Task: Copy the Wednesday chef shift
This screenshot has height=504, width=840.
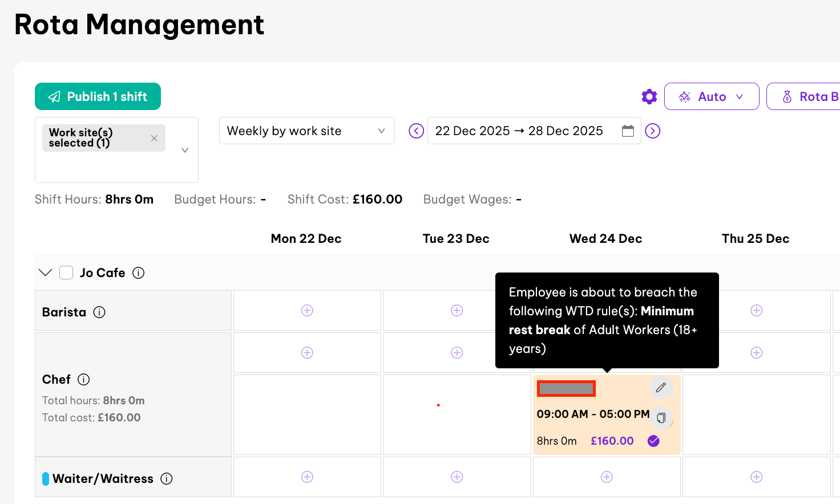Action: coord(661,418)
